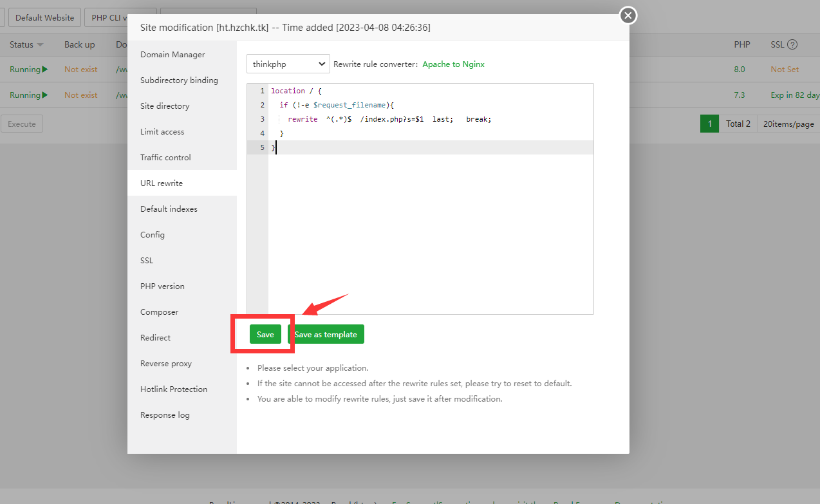820x504 pixels.
Task: Open the thinkphp rewrite template dropdown
Action: pyautogui.click(x=288, y=64)
